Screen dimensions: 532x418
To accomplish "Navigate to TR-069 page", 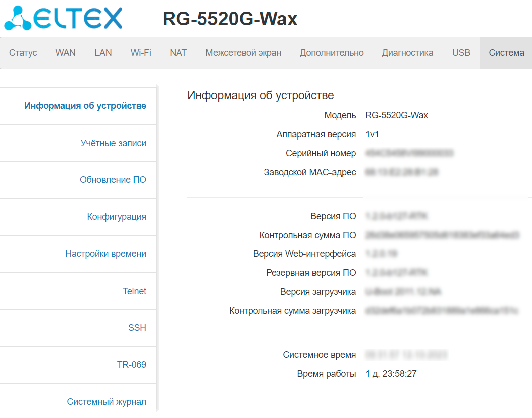I will pyautogui.click(x=131, y=365).
